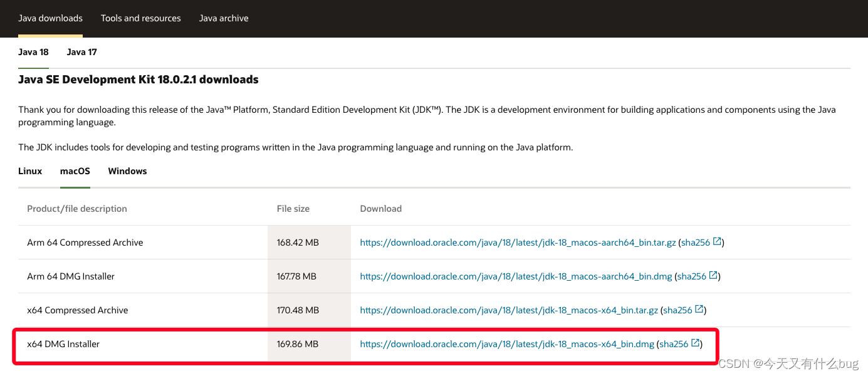868x376 pixels.
Task: Open the Java archive tab
Action: [x=224, y=18]
